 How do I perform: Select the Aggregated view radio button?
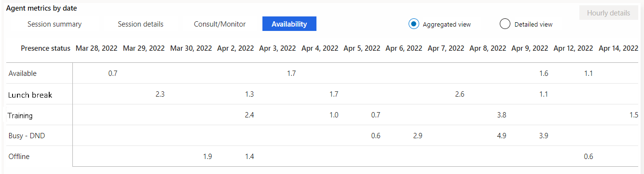point(413,24)
